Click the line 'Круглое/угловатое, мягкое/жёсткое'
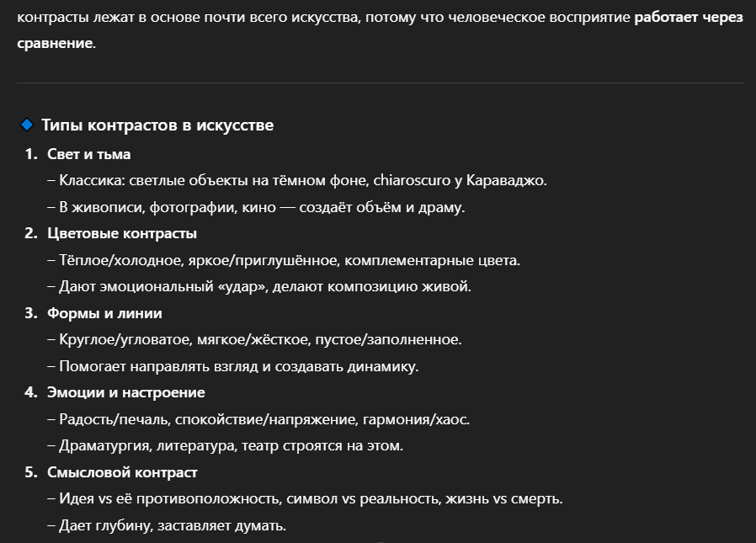 tap(254, 339)
